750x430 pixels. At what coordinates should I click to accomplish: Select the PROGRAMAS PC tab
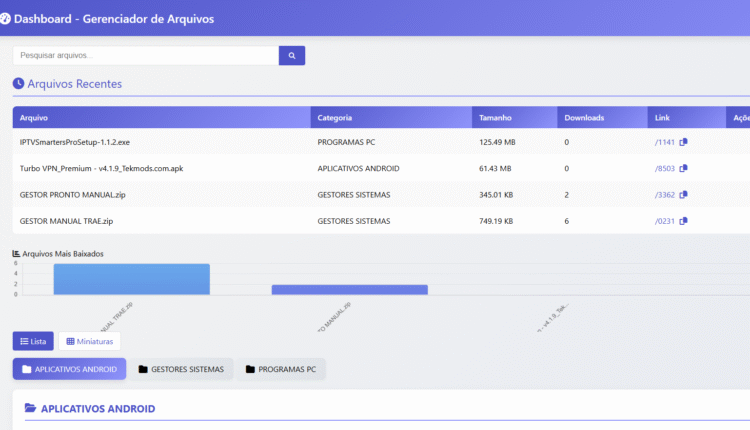tap(281, 369)
